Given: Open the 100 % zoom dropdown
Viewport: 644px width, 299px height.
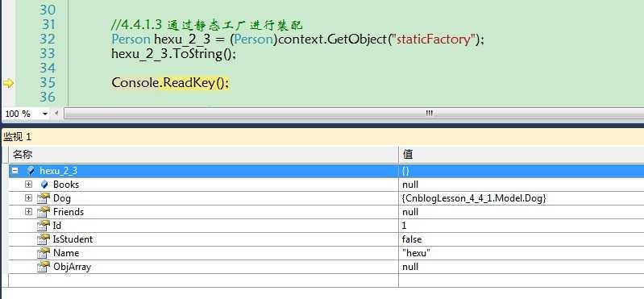Looking at the screenshot, I should point(45,114).
